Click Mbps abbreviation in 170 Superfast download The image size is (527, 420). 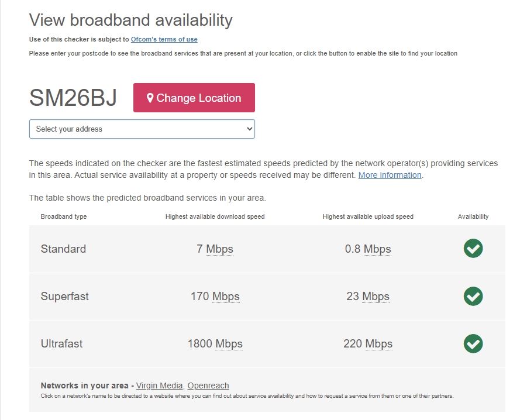[x=226, y=297]
